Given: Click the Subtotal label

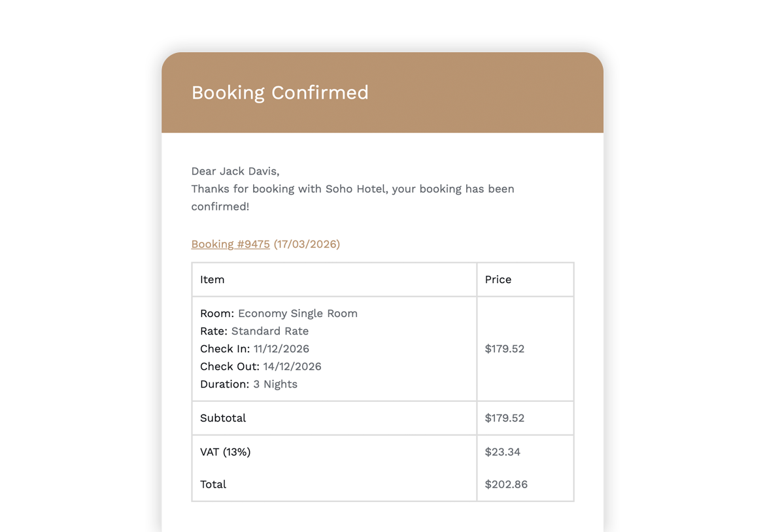Looking at the screenshot, I should (223, 418).
